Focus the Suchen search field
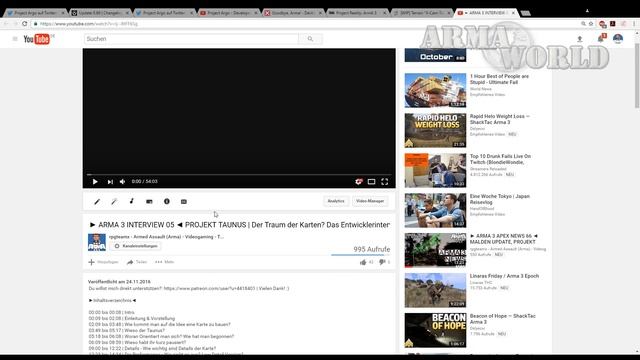This screenshot has height=360, width=640. pyautogui.click(x=191, y=39)
